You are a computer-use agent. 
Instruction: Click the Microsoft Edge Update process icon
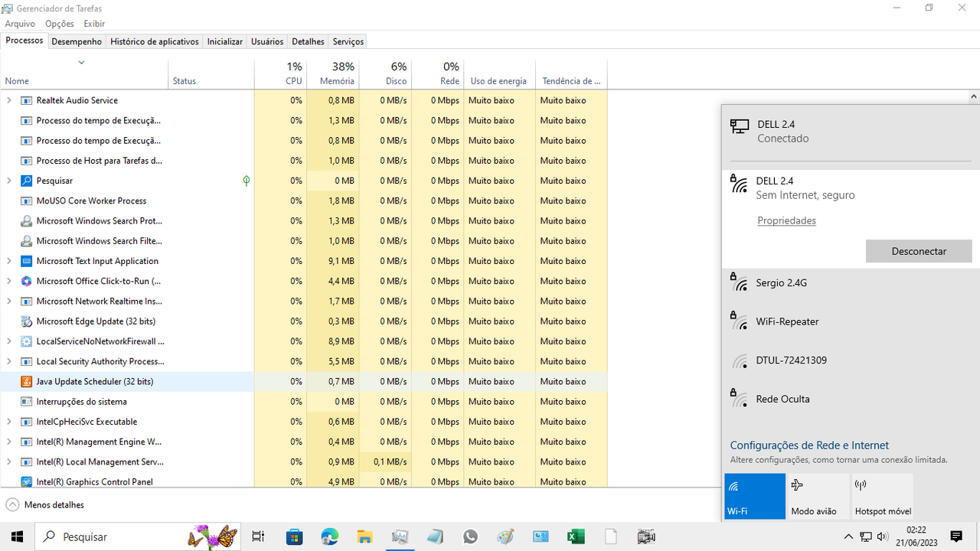coord(27,321)
